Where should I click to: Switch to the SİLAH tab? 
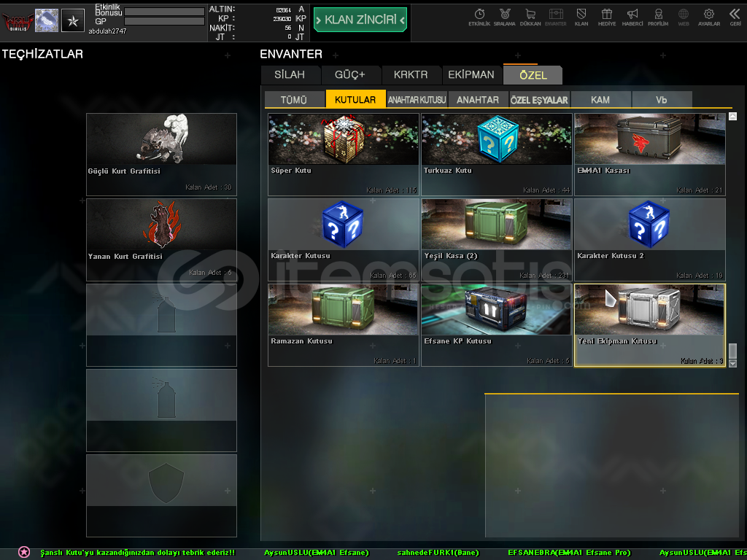click(290, 75)
